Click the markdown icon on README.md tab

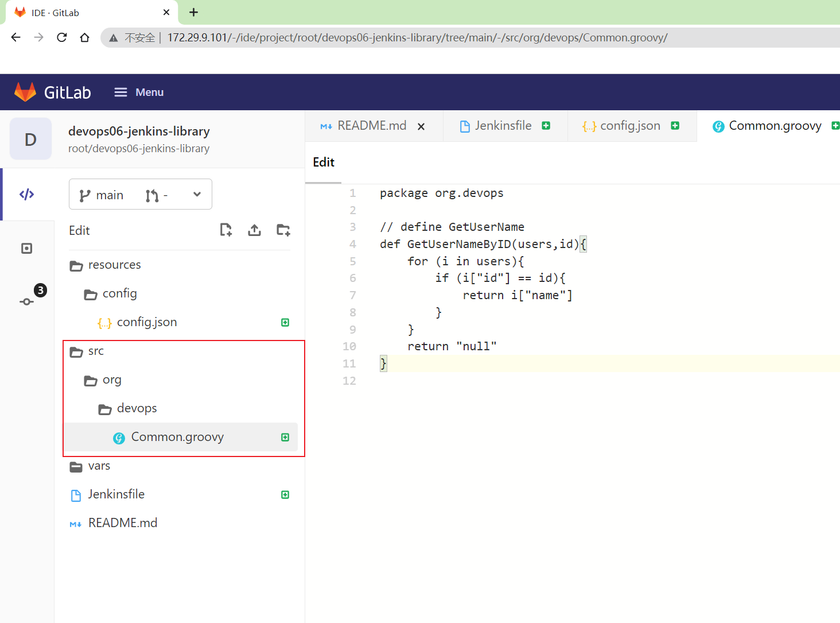click(326, 126)
